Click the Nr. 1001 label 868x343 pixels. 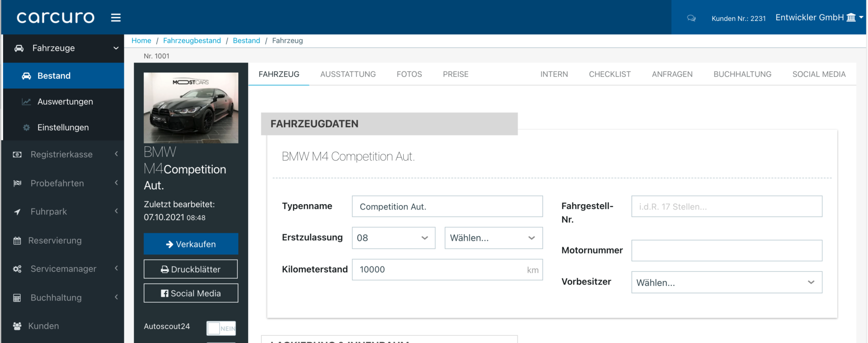click(156, 56)
